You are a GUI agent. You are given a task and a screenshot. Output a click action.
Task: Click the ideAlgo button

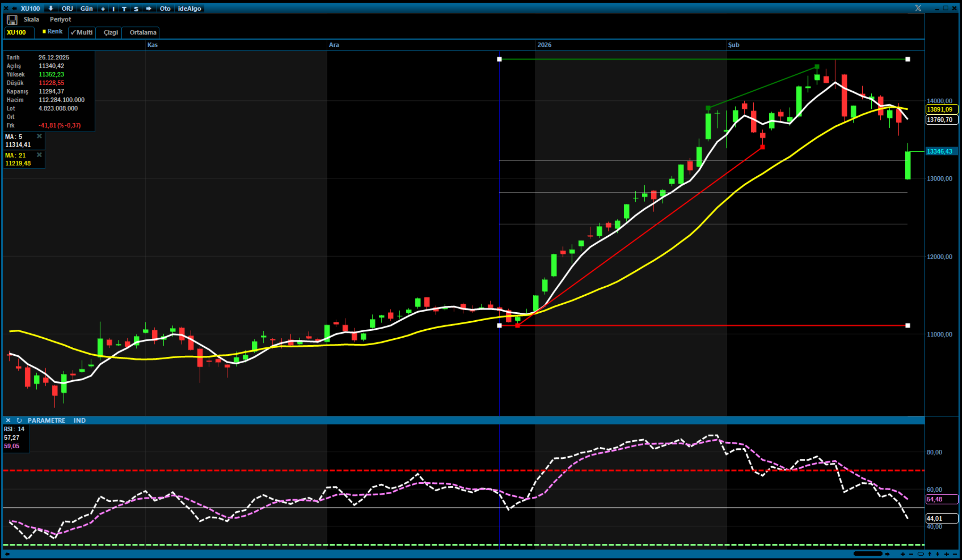[189, 8]
